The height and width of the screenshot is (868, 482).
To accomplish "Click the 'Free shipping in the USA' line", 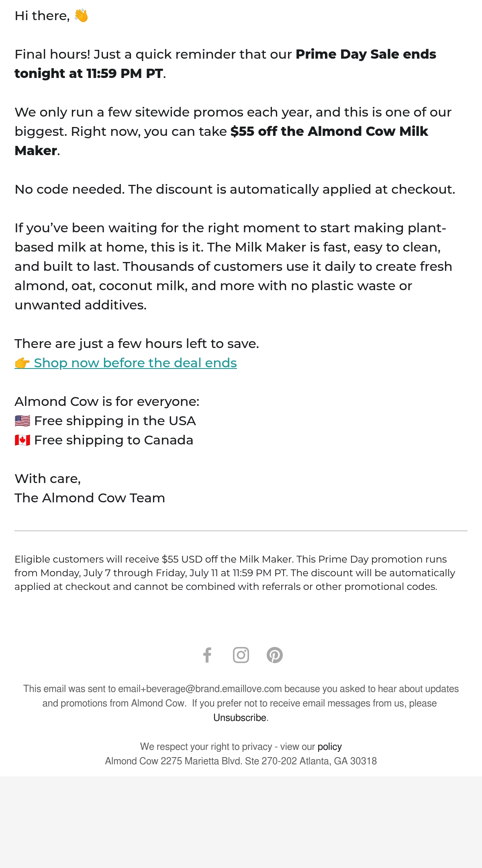I will (115, 421).
